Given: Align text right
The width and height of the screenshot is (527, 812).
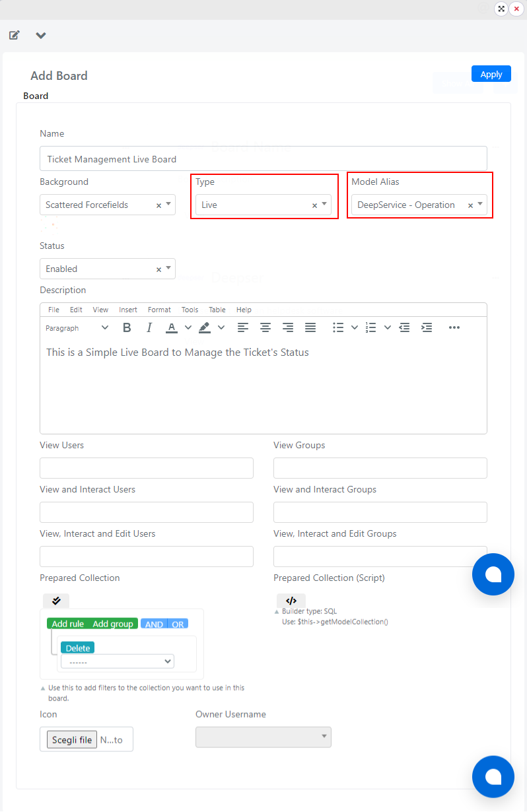Looking at the screenshot, I should coord(288,327).
